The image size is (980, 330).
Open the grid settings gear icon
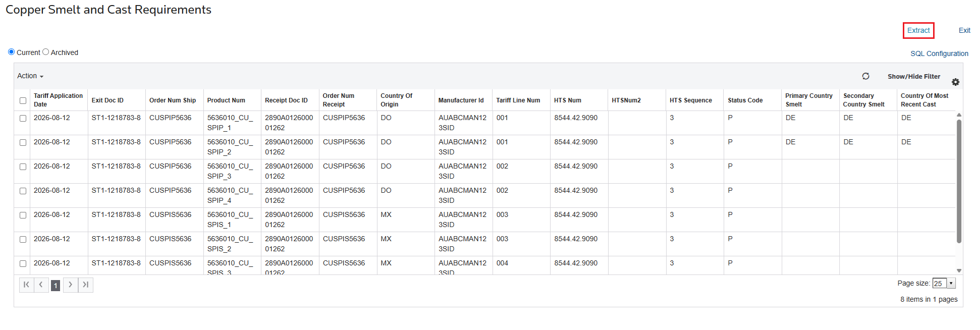coord(955,82)
